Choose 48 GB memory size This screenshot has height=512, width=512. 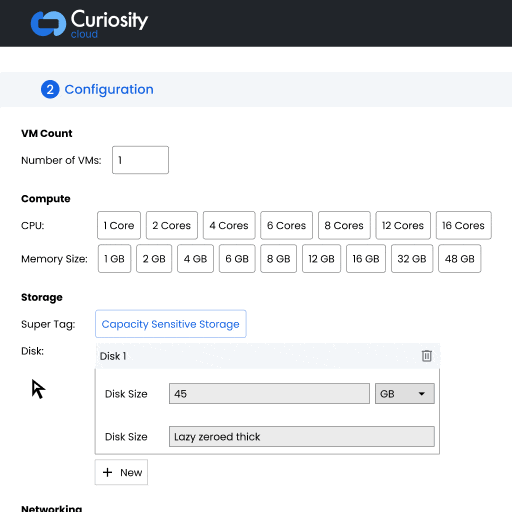pyautogui.click(x=460, y=259)
